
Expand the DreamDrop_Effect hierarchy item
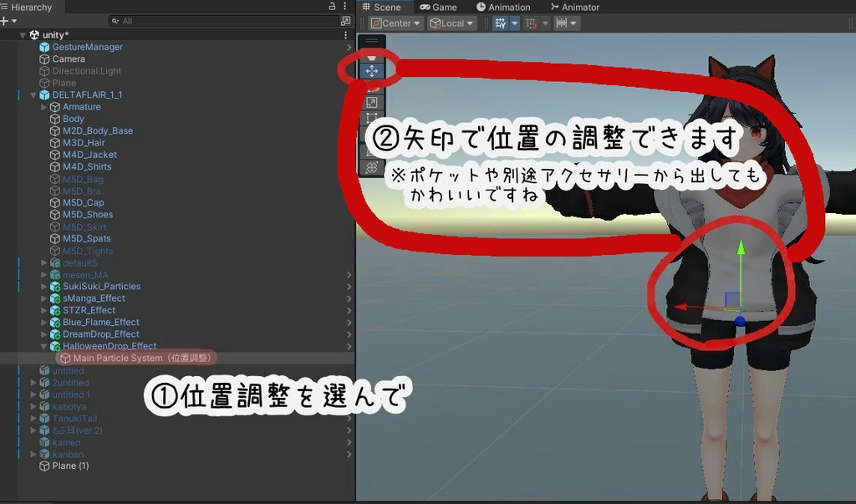(x=43, y=333)
